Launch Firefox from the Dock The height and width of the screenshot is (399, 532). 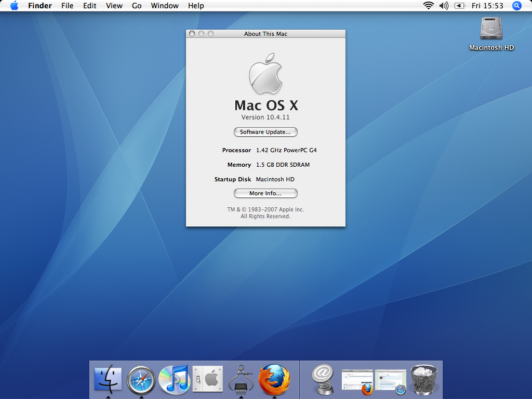coord(274,379)
